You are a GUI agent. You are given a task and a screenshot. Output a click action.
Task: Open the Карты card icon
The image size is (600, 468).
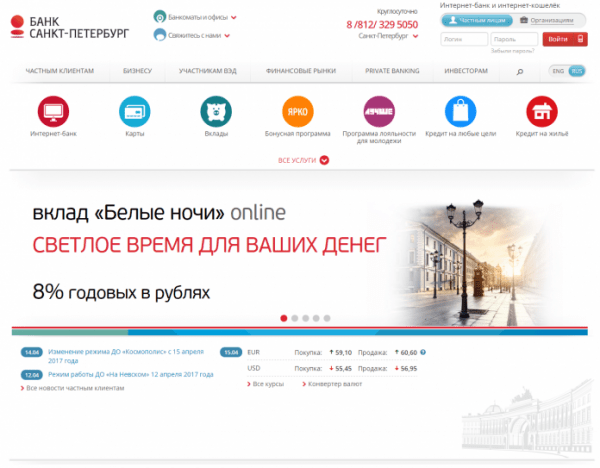pos(135,111)
